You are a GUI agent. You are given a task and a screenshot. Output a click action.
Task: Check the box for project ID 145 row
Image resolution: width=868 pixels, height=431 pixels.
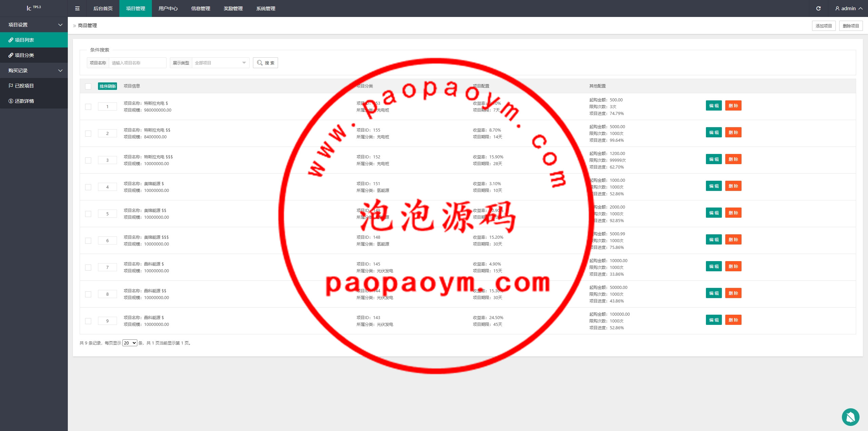88,268
